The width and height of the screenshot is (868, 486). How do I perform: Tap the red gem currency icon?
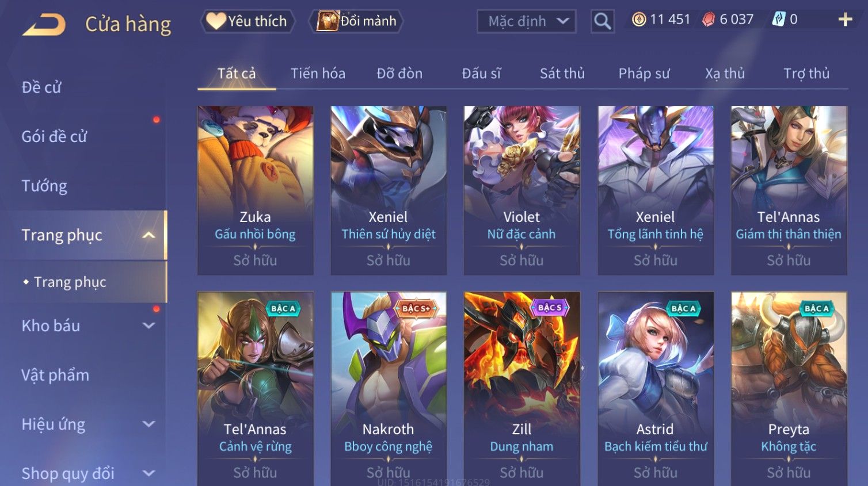click(x=709, y=20)
